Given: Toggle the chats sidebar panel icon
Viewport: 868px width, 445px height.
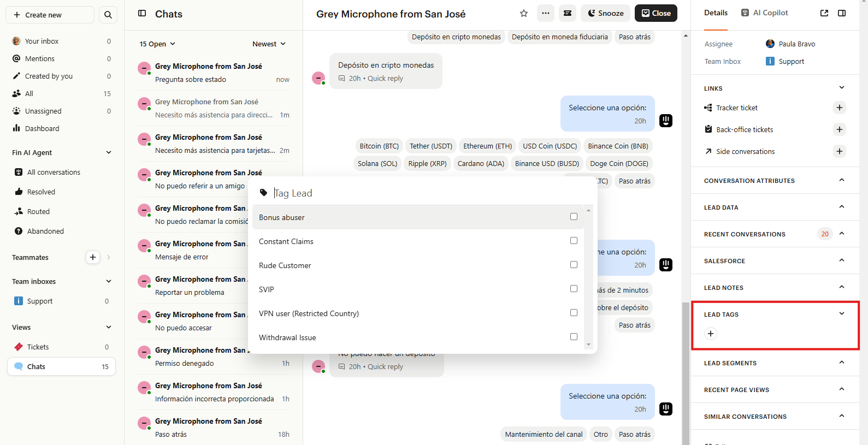Looking at the screenshot, I should (x=142, y=14).
